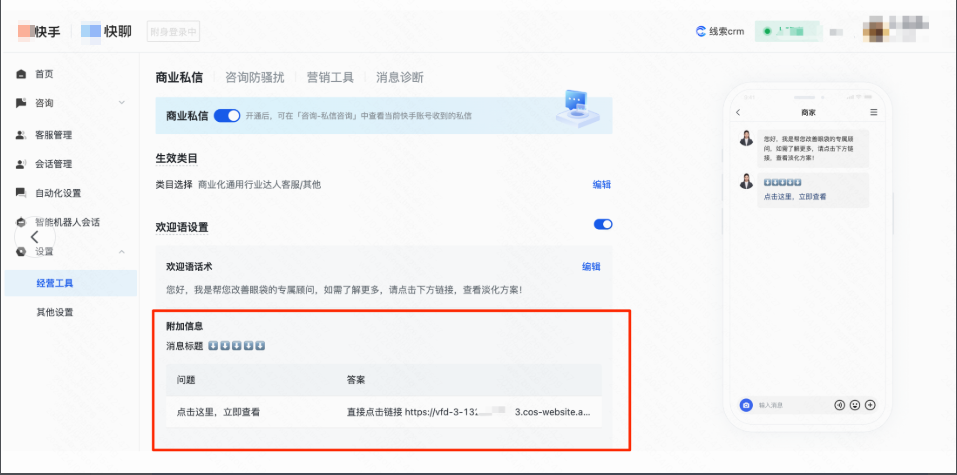Click the green online status badge
The width and height of the screenshot is (957, 475).
787,31
